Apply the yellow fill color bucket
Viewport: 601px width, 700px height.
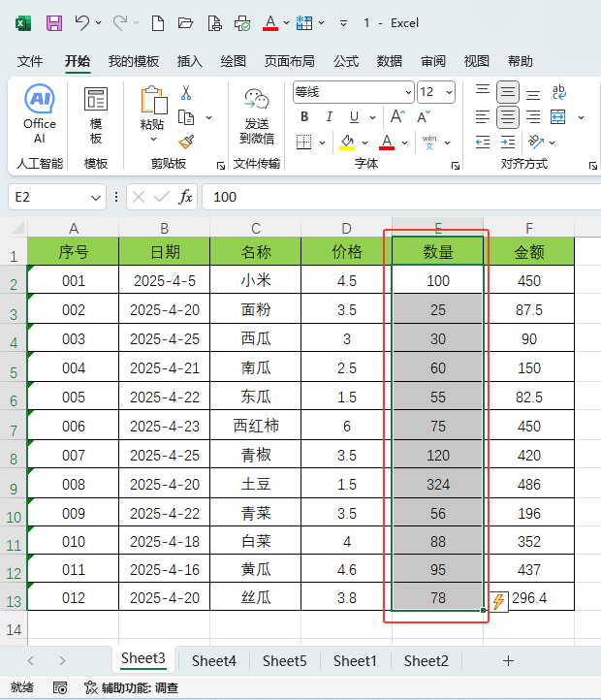coord(347,143)
